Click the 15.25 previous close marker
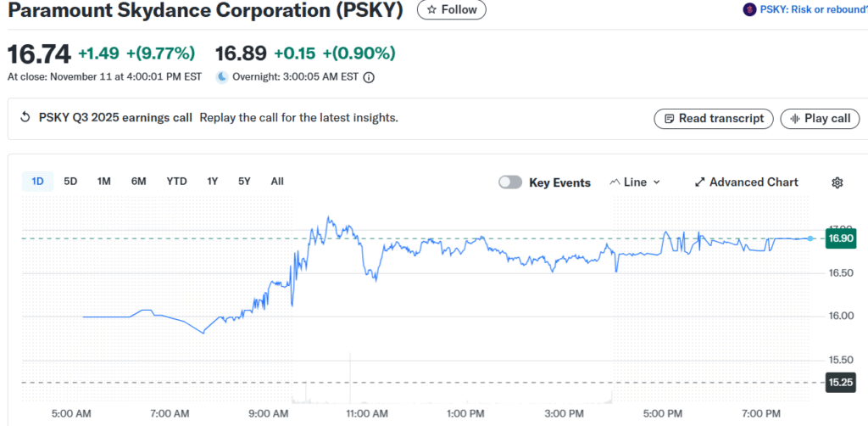Viewport: 868px width, 426px height. click(841, 383)
